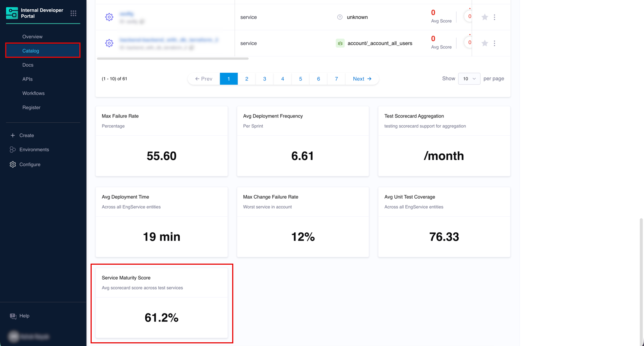
Task: Click the gear icon in the account_all_users row
Action: coord(109,43)
